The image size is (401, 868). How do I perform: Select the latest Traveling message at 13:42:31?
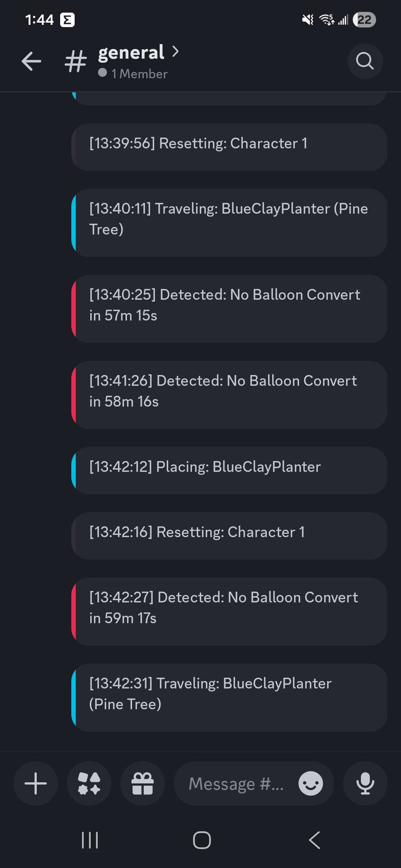229,697
